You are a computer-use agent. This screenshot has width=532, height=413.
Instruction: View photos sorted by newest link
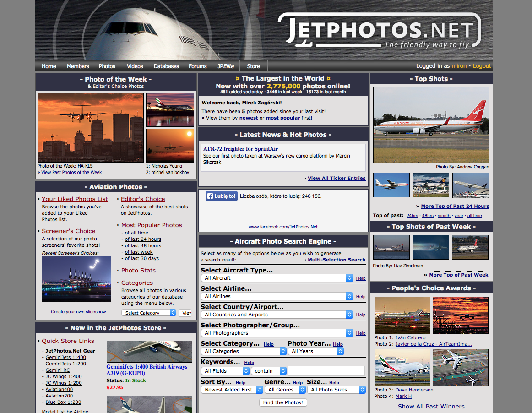pos(249,118)
